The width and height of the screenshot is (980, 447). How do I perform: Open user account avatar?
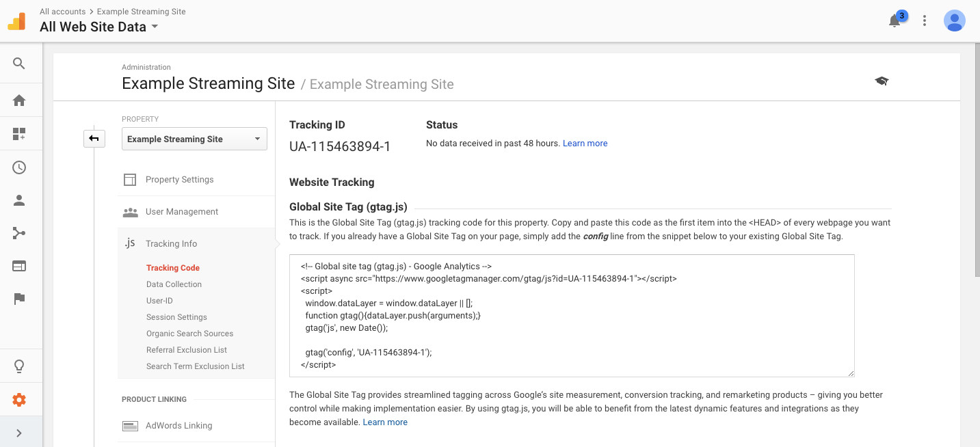[954, 21]
